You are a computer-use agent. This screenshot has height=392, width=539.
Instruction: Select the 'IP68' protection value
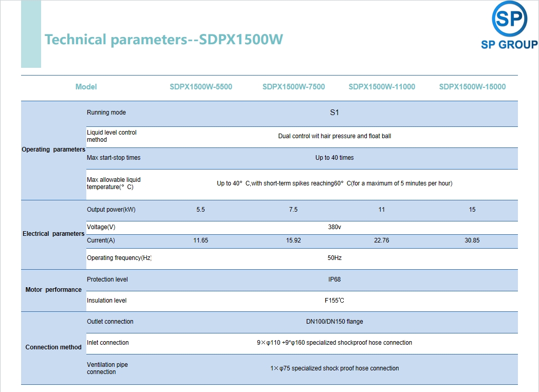(x=334, y=279)
